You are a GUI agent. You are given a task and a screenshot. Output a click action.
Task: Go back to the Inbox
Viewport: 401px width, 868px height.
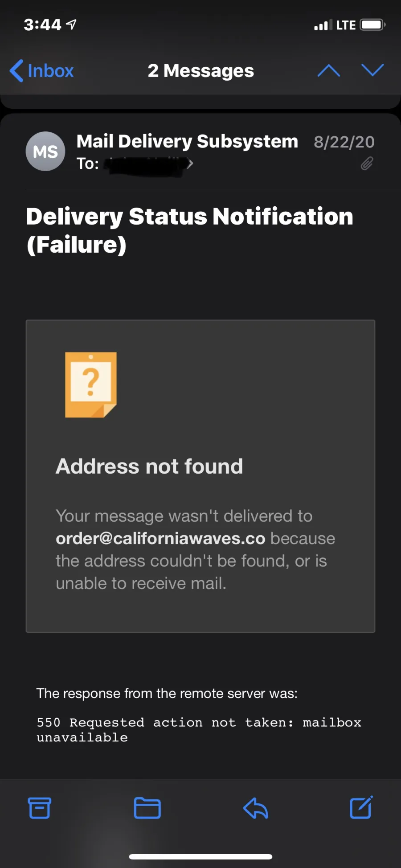pos(41,71)
